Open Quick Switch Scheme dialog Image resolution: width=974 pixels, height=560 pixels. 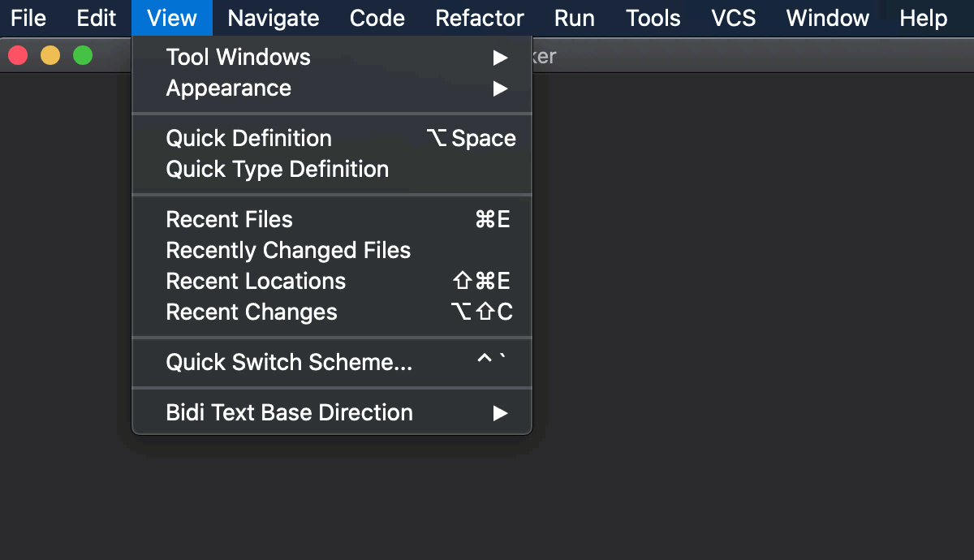point(289,362)
